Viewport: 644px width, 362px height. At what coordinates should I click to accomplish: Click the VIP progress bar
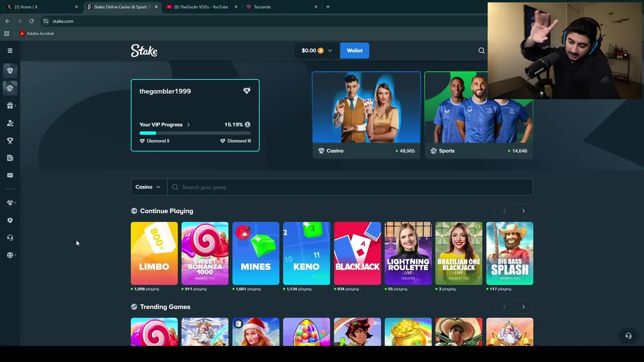(x=195, y=133)
